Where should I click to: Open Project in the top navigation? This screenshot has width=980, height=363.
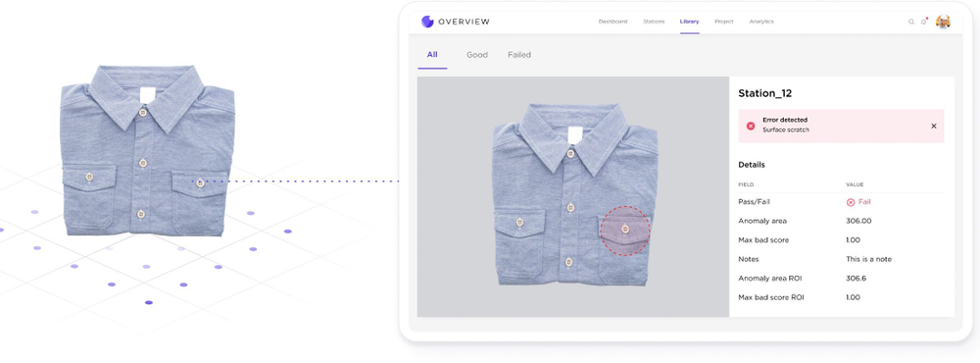tap(724, 22)
